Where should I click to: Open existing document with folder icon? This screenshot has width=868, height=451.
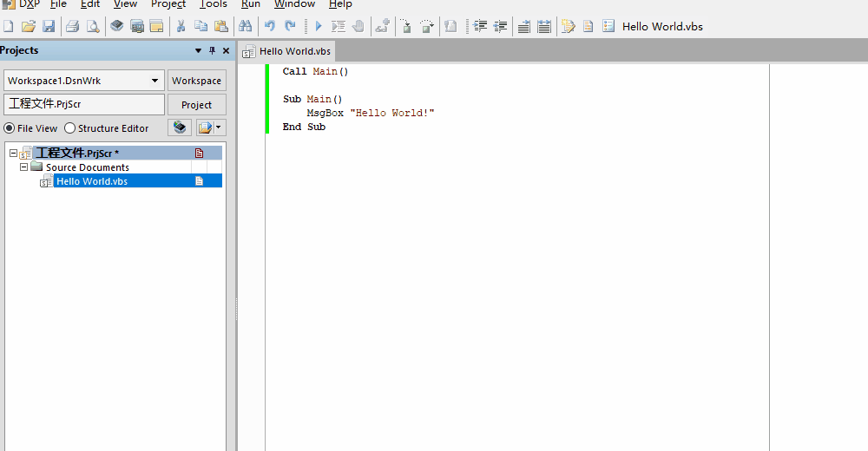pos(29,27)
